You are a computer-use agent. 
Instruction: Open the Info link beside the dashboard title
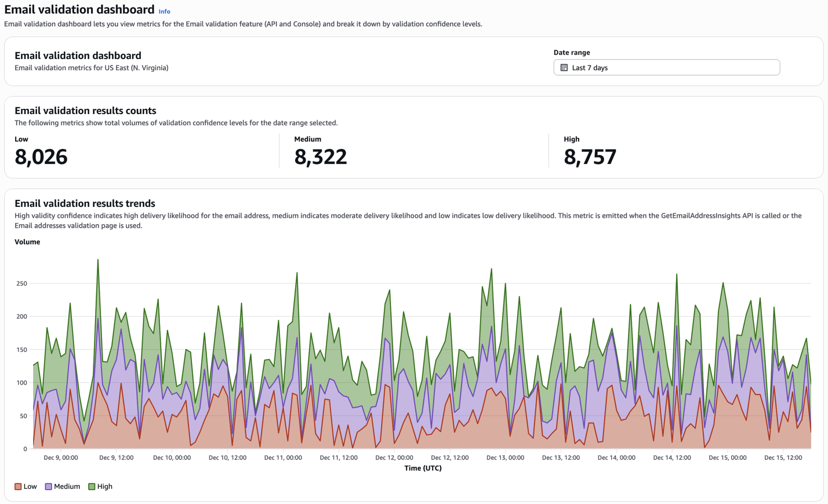click(x=164, y=12)
